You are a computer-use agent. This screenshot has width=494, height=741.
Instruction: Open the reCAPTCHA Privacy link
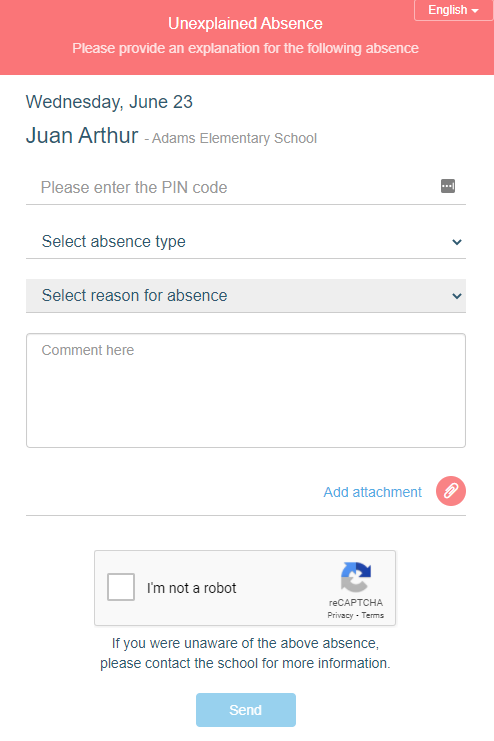click(x=340, y=615)
